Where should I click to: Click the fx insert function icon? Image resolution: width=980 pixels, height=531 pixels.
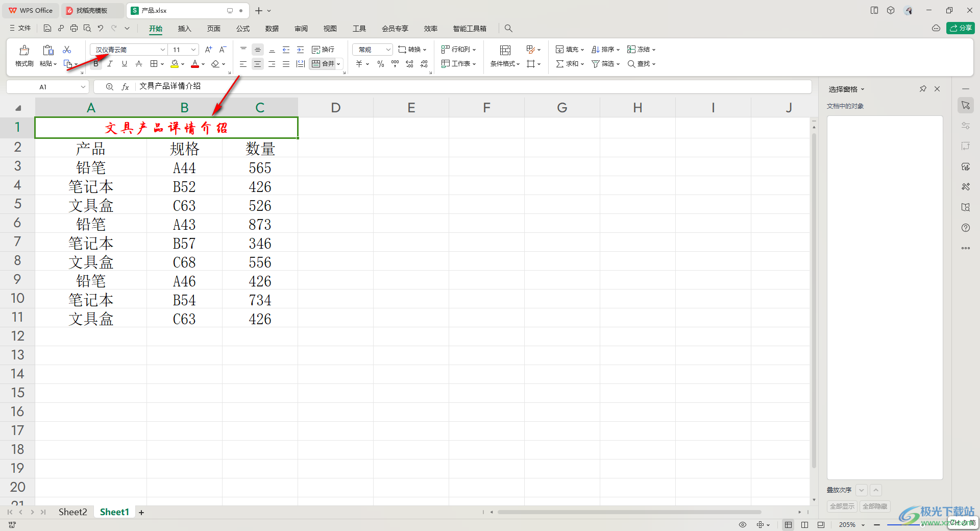pos(125,87)
